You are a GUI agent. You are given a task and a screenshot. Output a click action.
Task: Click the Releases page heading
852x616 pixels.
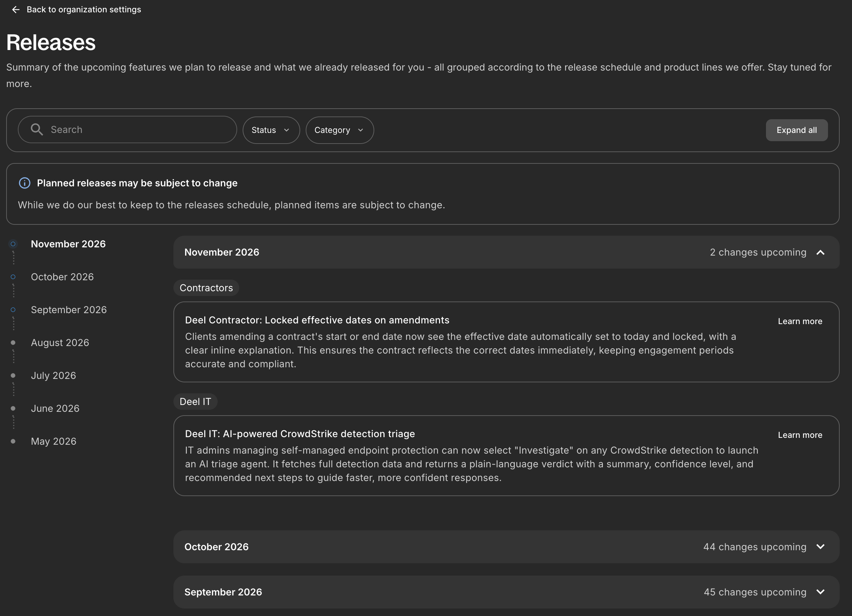pyautogui.click(x=51, y=42)
